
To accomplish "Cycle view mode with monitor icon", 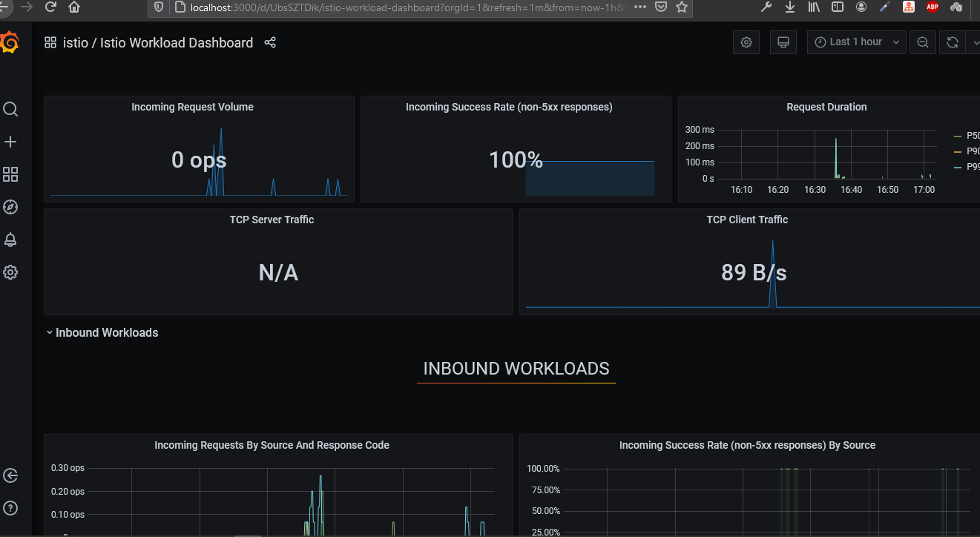I will tap(782, 42).
